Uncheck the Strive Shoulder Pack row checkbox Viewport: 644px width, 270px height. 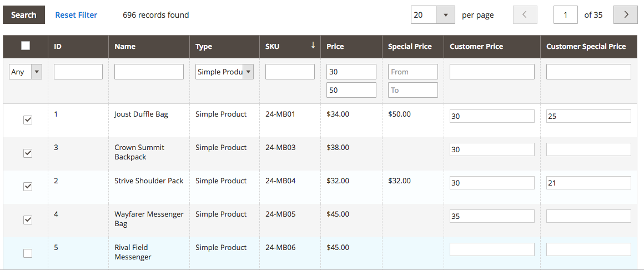click(28, 187)
